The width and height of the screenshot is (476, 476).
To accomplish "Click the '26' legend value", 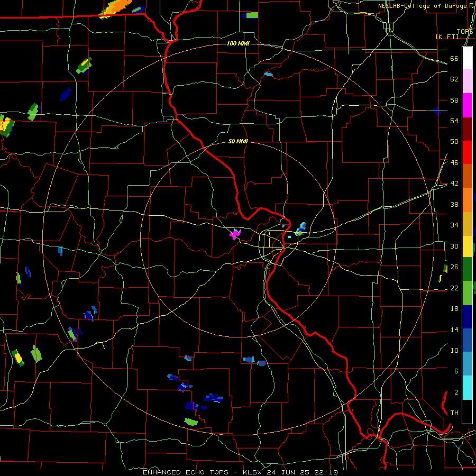I will click(454, 267).
